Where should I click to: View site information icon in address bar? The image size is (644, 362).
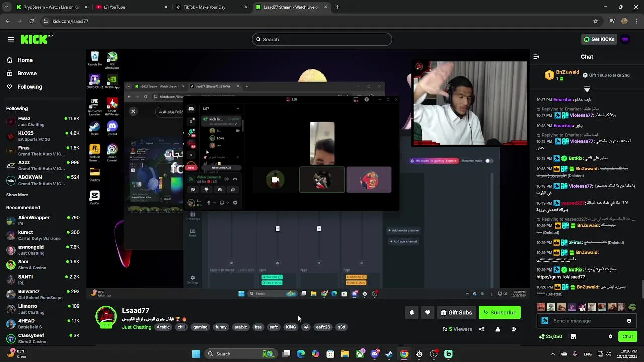pyautogui.click(x=46, y=21)
